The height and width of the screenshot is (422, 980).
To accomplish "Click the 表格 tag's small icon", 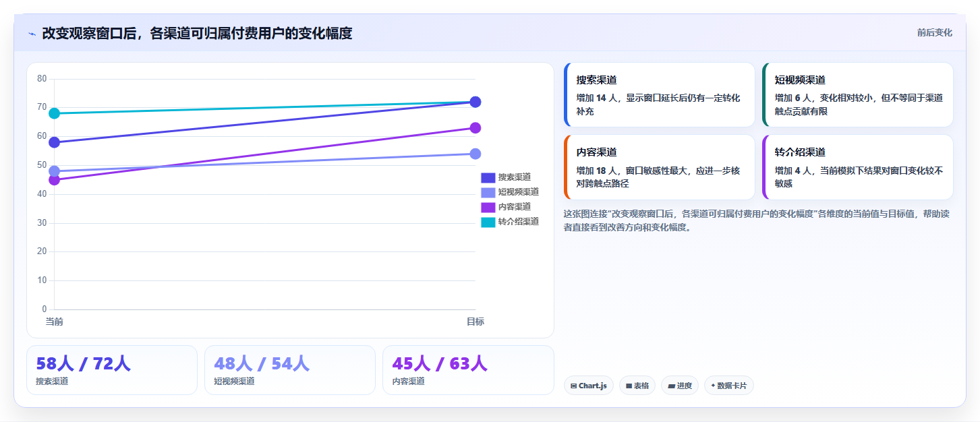I will pyautogui.click(x=629, y=386).
